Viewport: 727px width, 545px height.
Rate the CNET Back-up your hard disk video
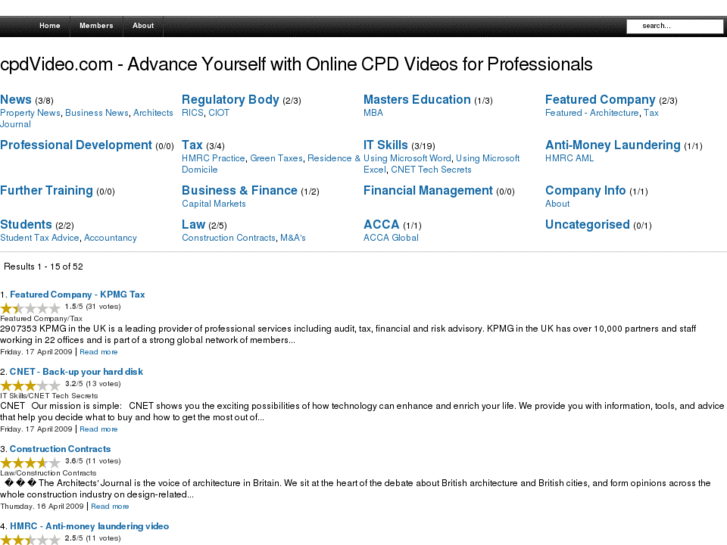tap(30, 384)
